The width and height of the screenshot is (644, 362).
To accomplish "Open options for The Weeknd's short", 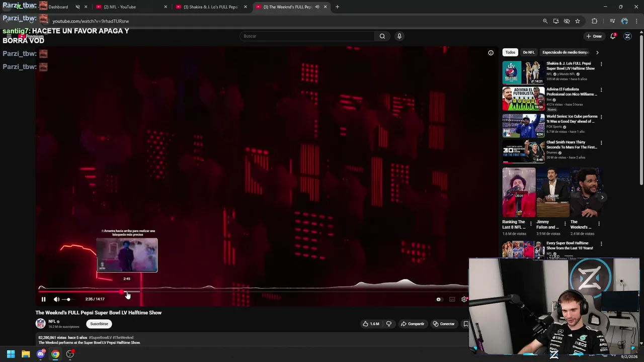I will [x=599, y=224].
